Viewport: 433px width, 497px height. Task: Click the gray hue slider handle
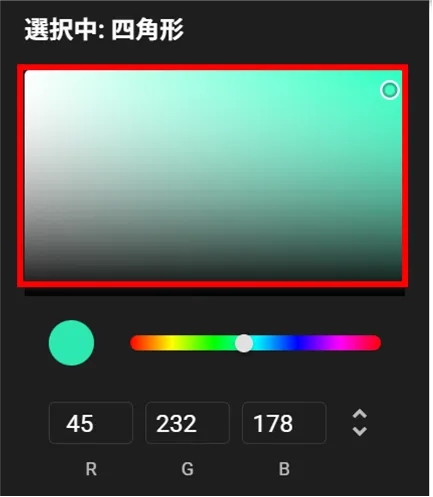pyautogui.click(x=244, y=343)
